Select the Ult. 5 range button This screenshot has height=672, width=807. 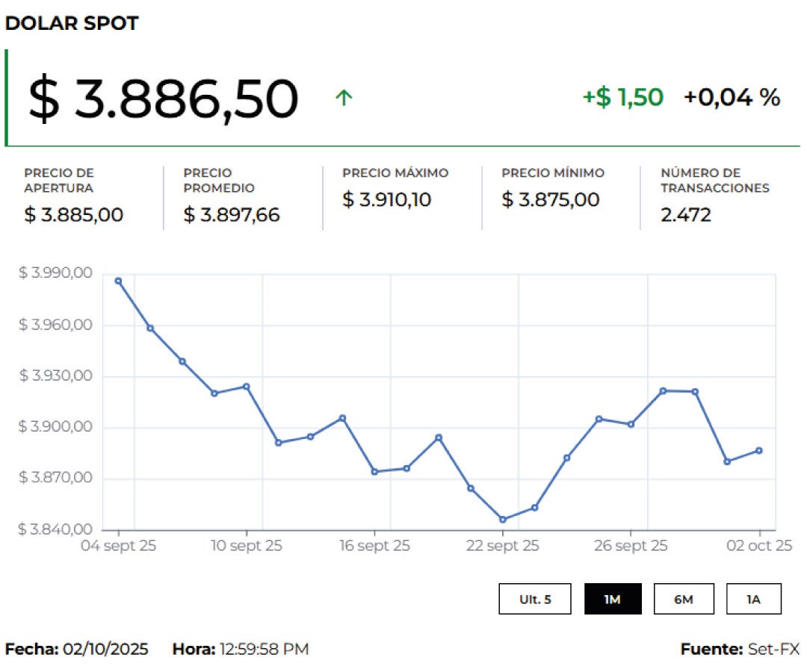click(535, 599)
